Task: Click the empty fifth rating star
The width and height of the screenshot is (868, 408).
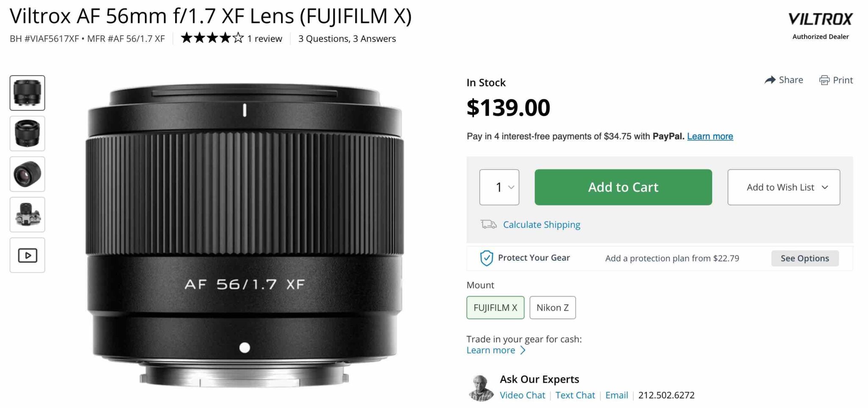Action: pos(238,38)
